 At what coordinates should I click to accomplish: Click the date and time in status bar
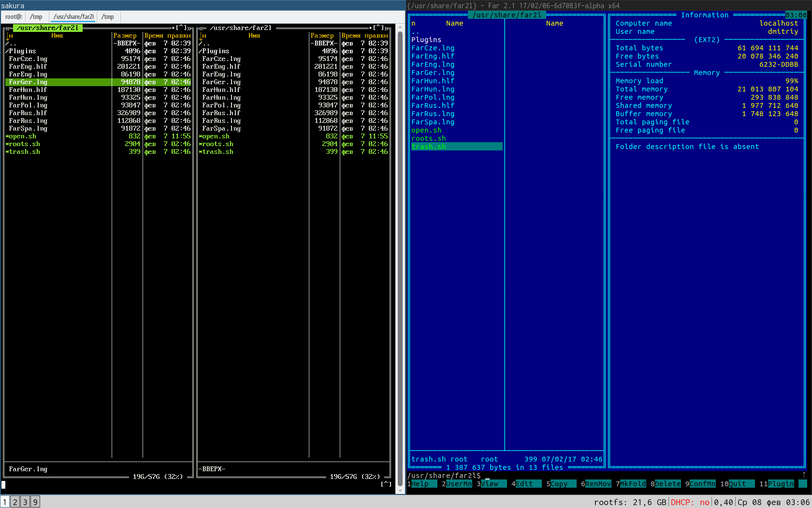point(773,502)
